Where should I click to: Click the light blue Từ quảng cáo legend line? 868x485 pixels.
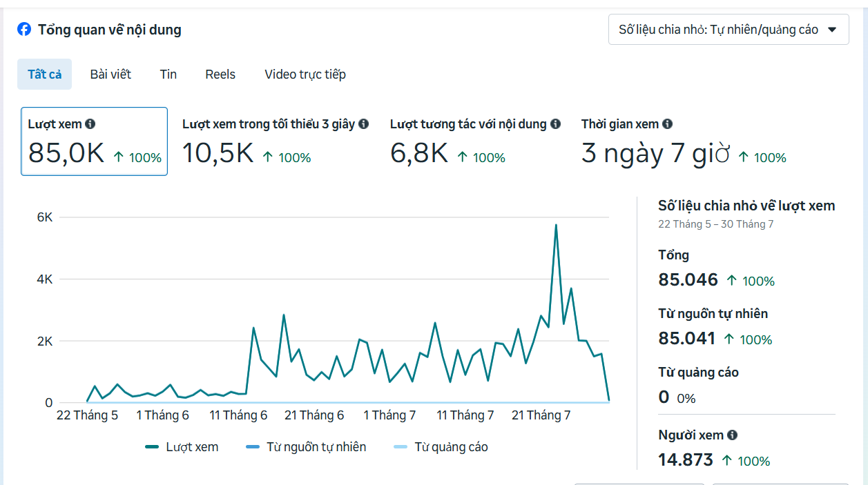[401, 447]
